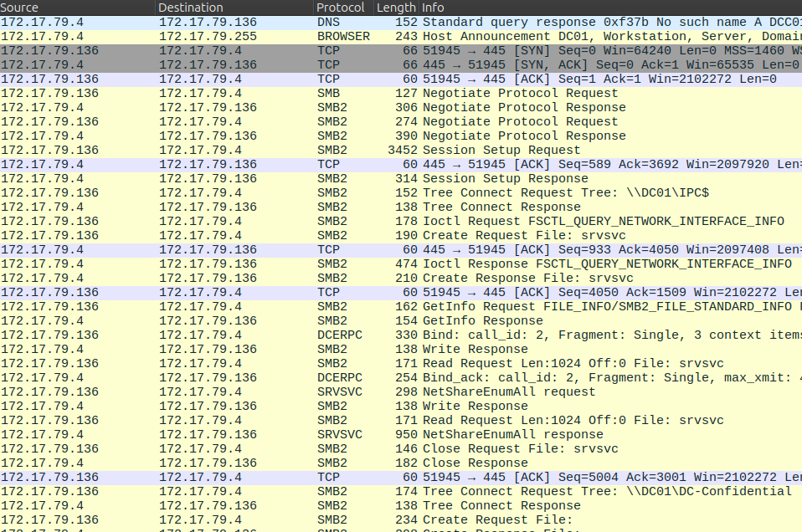The image size is (802, 532).
Task: Select the TCP SYN, ACK packet row
Action: tap(586, 65)
